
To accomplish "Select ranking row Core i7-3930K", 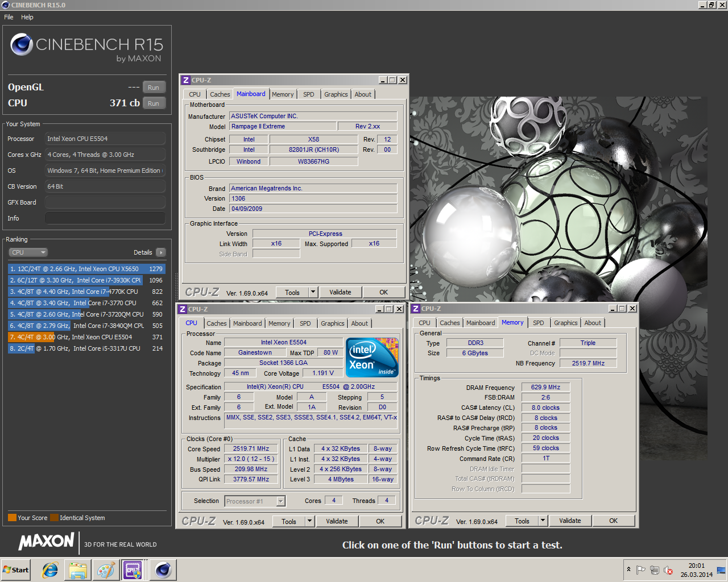I will (x=86, y=280).
